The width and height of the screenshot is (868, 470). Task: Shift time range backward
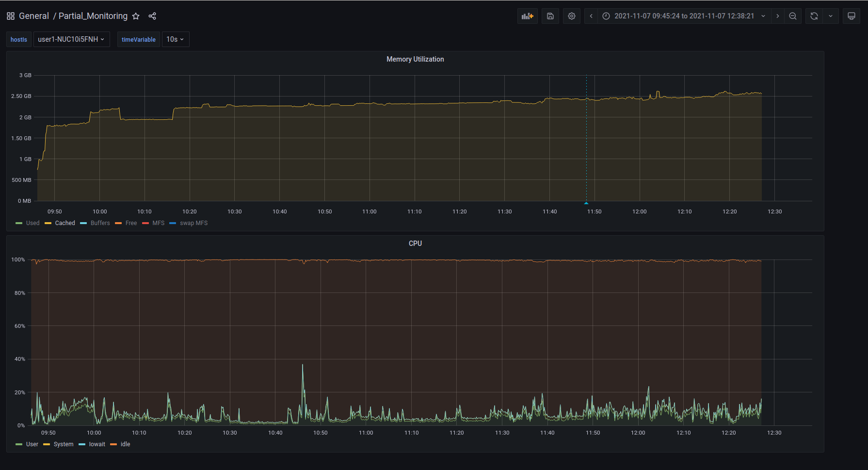click(591, 16)
